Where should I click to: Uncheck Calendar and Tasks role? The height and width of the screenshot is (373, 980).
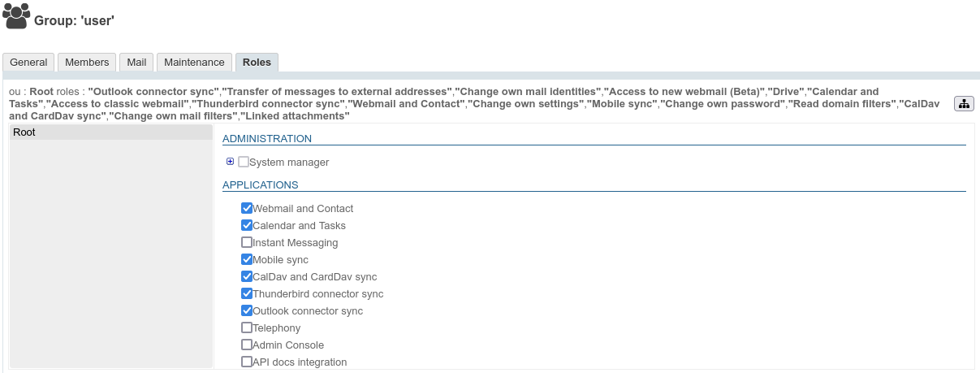tap(247, 225)
